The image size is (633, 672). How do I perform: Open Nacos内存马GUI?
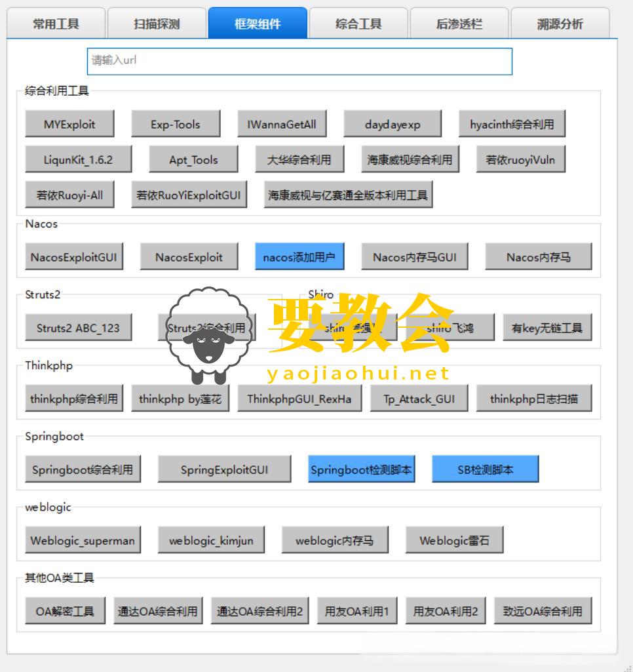point(415,257)
